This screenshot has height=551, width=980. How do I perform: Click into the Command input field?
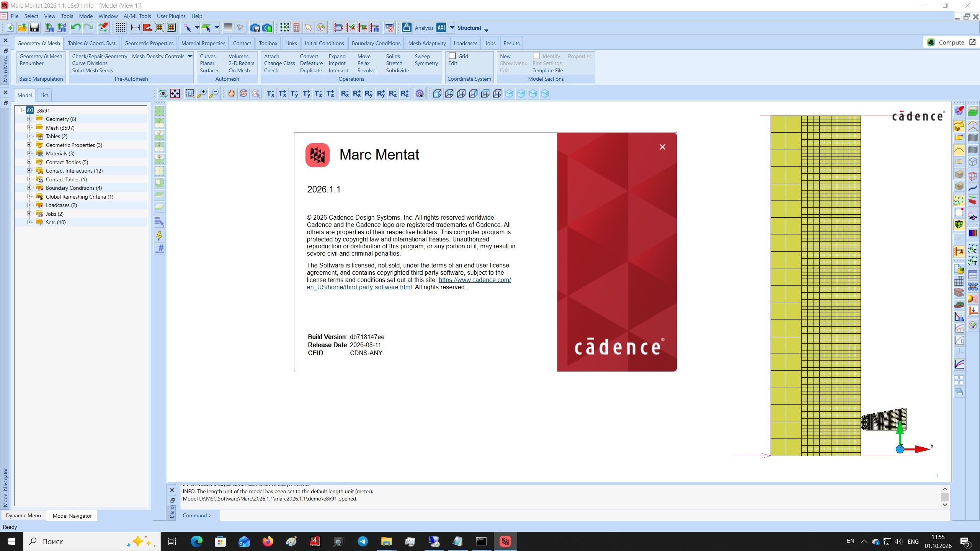coord(584,515)
